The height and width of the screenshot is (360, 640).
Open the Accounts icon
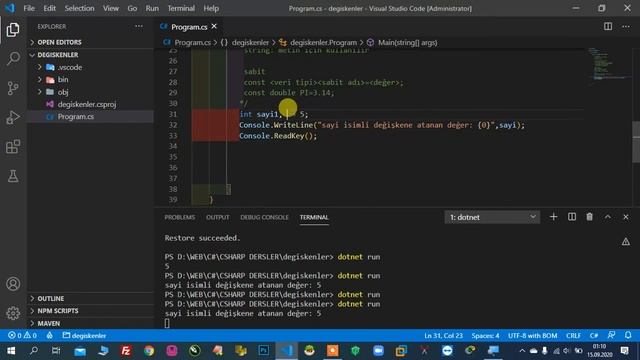coord(13,284)
